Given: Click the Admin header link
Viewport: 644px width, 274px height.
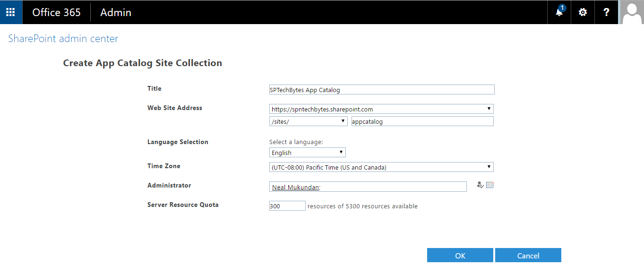Looking at the screenshot, I should click(116, 12).
